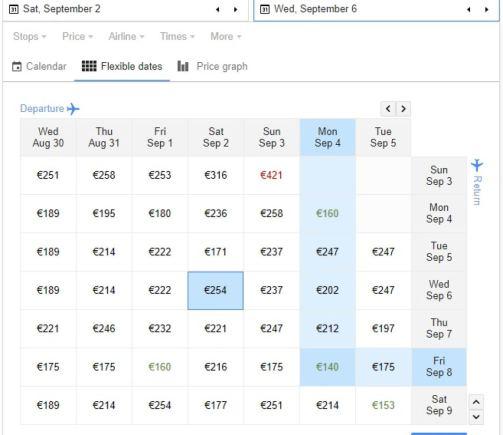This screenshot has height=435, width=503.
Task: Shift departure dates later with right chevron
Action: pyautogui.click(x=403, y=109)
